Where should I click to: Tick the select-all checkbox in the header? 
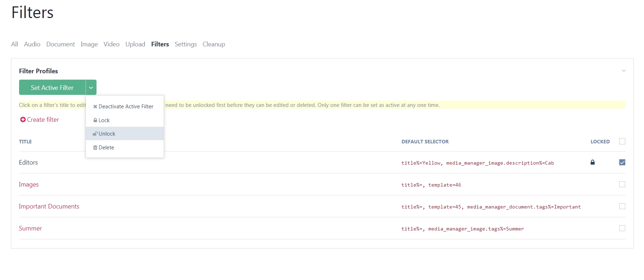[x=622, y=141]
